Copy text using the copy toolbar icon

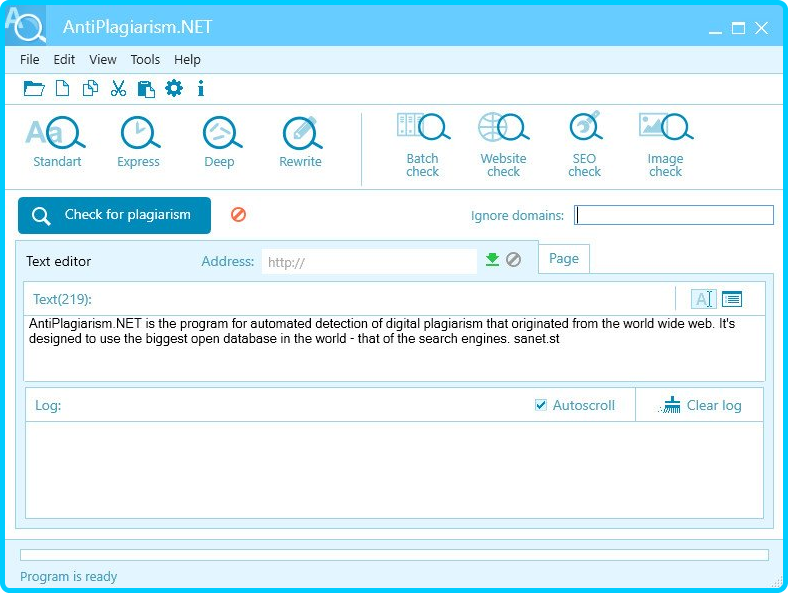pos(90,88)
